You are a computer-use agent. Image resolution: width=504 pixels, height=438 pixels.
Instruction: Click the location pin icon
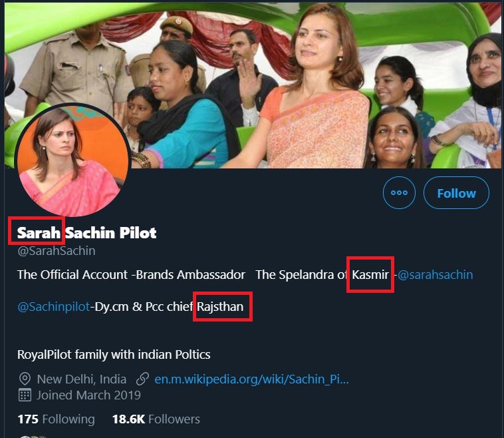(x=25, y=379)
